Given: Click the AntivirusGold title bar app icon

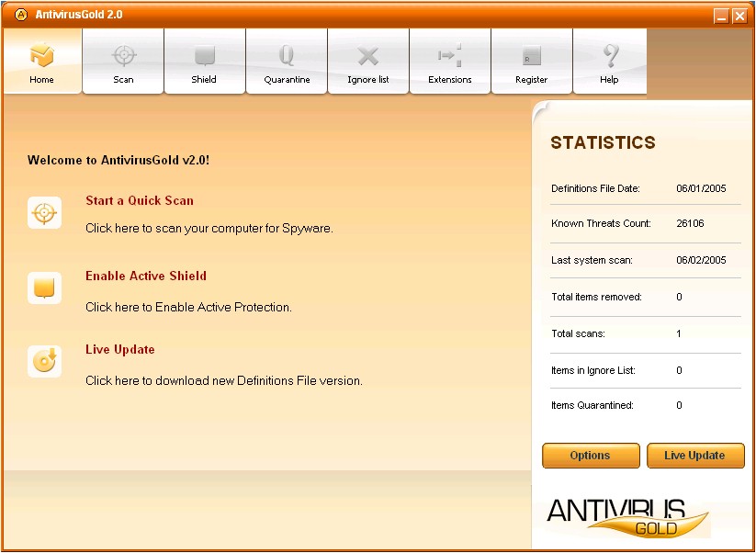Looking at the screenshot, I should coord(21,15).
